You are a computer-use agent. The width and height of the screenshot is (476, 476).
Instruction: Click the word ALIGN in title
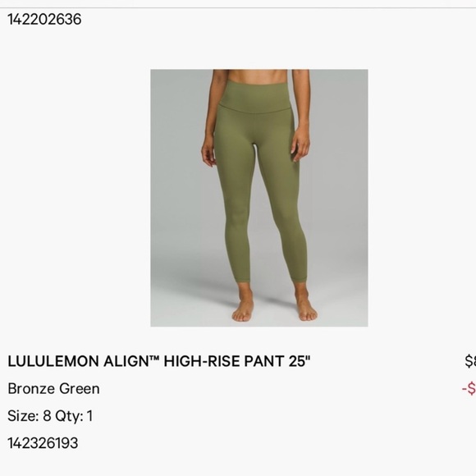[x=126, y=361]
